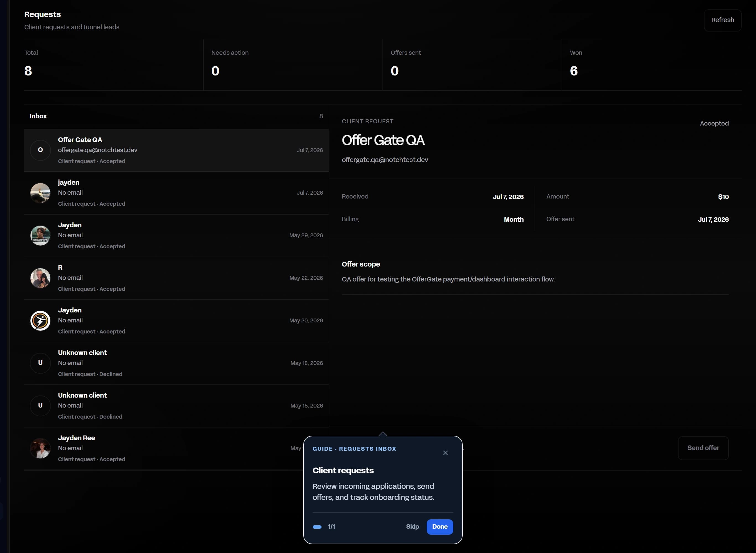Viewport: 756px width, 553px height.
Task: Click the Offers sent stat card
Action: click(x=472, y=65)
